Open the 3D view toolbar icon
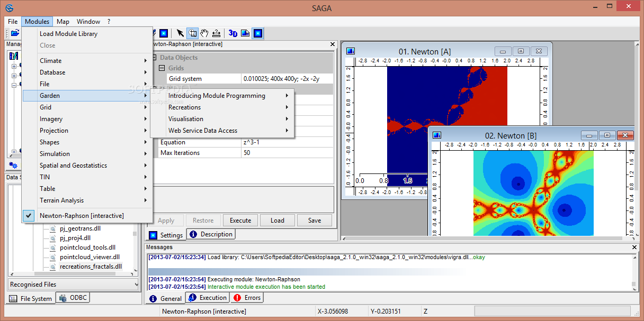This screenshot has height=321, width=644. [x=233, y=33]
